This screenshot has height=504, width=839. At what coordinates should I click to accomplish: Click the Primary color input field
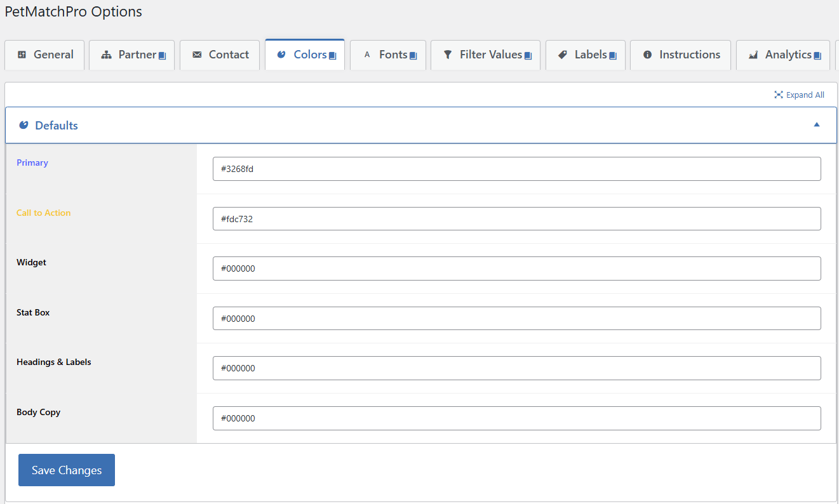point(516,169)
